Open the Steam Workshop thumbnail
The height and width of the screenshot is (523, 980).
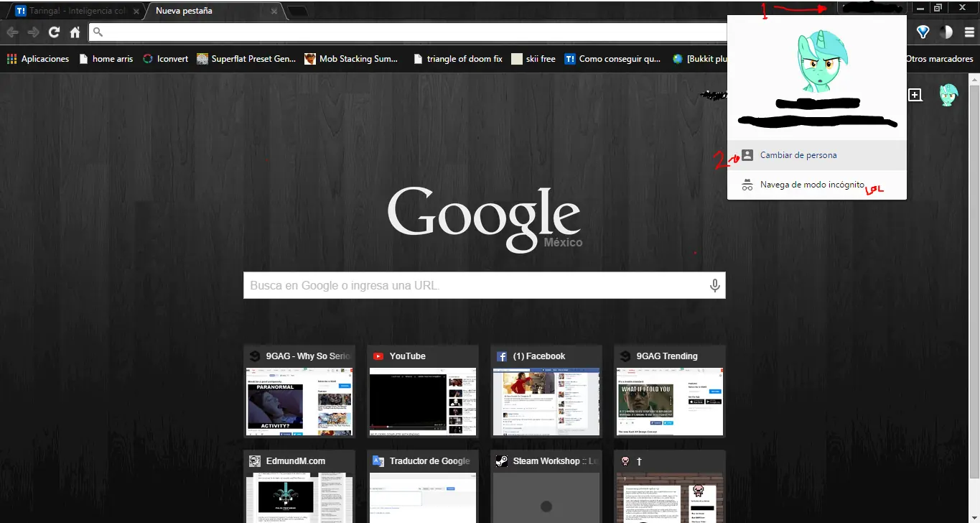pyautogui.click(x=546, y=486)
